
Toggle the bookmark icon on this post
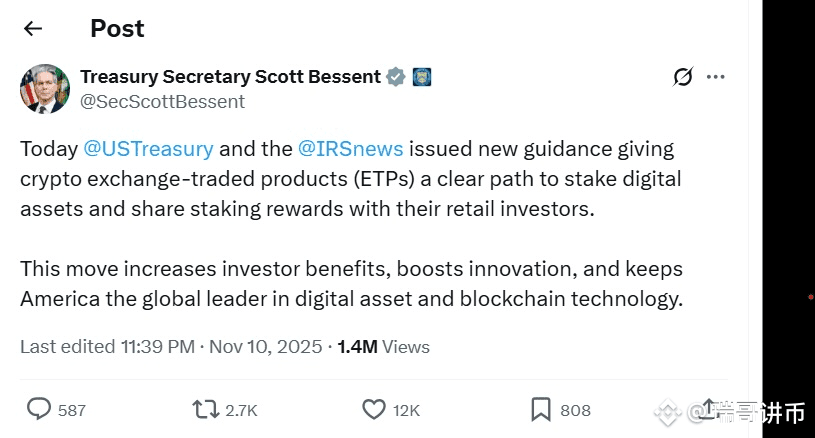tap(540, 409)
